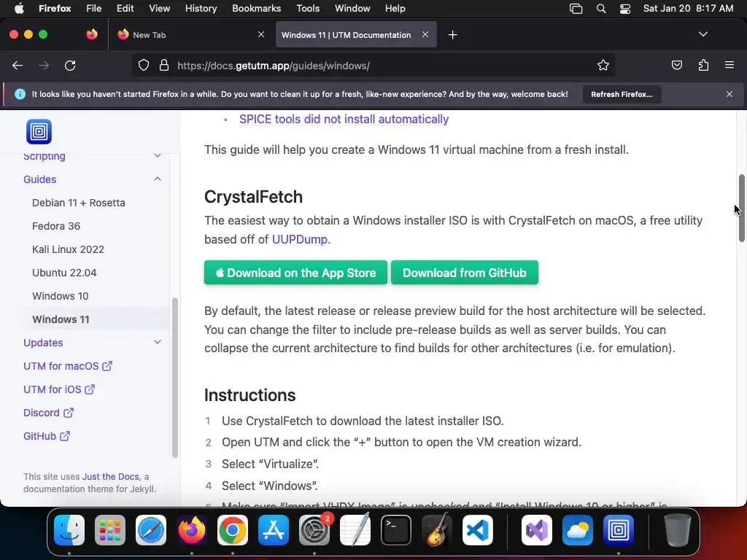The width and height of the screenshot is (747, 560).
Task: Open UTM from the Dock
Action: tap(619, 530)
